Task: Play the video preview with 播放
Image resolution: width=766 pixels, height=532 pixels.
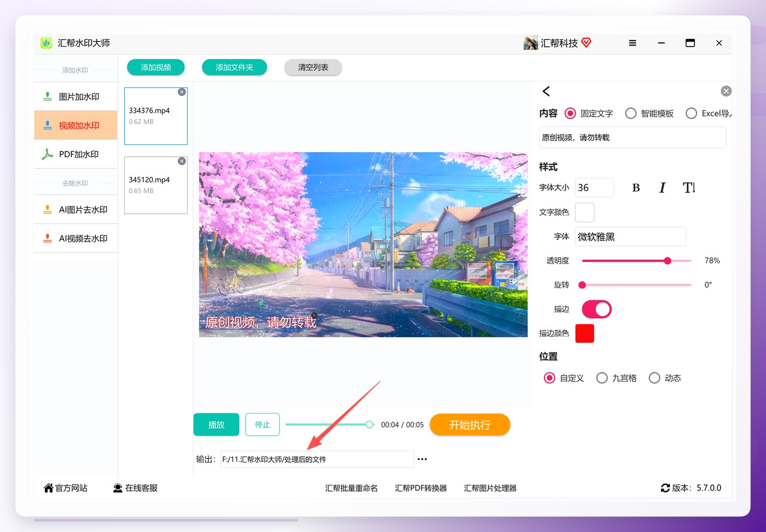Action: pos(216,425)
